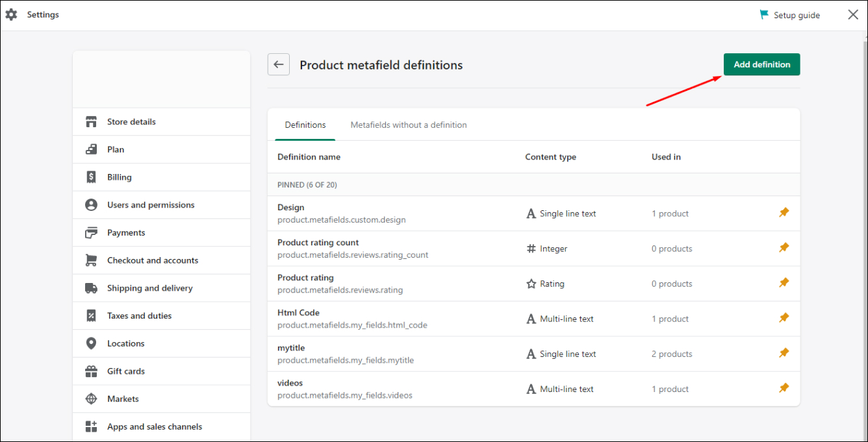Click the Setup guide link
This screenshot has height=442, width=868.
point(797,15)
